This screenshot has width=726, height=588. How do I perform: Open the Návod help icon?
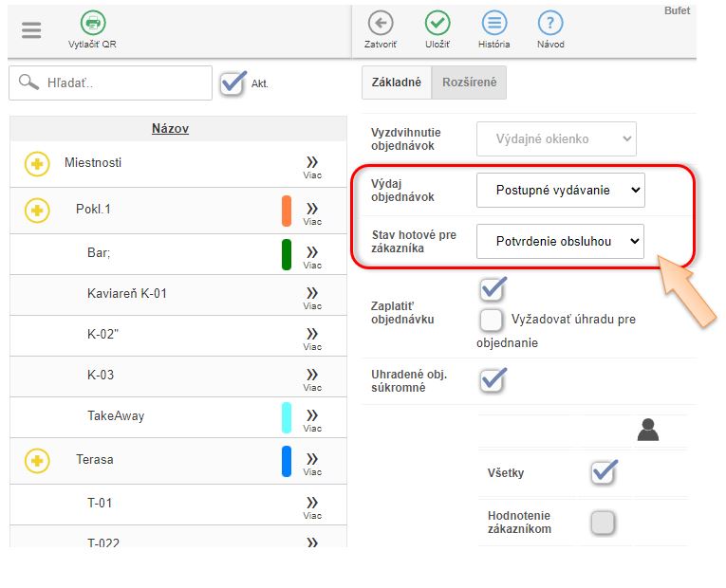(x=550, y=24)
